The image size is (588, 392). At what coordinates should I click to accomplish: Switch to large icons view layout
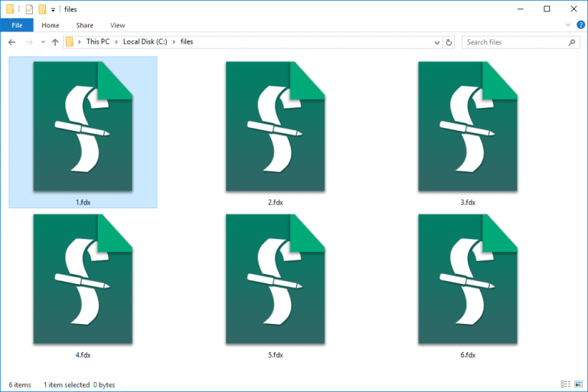coord(579,384)
